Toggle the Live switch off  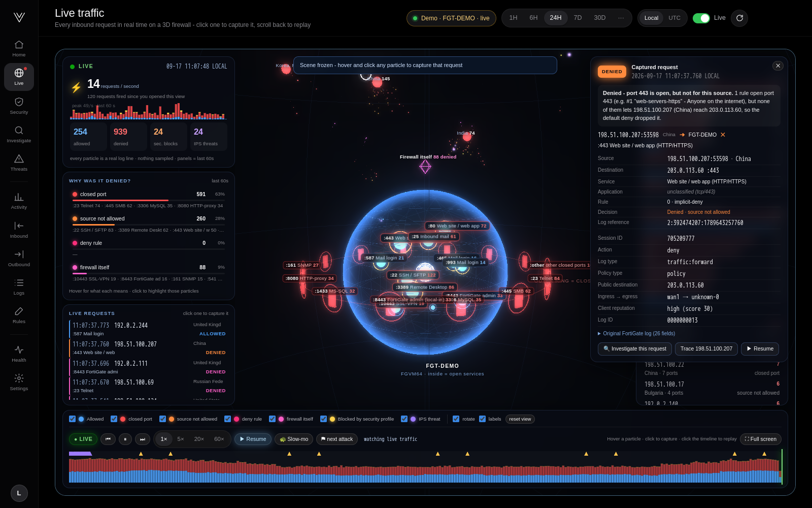[701, 18]
